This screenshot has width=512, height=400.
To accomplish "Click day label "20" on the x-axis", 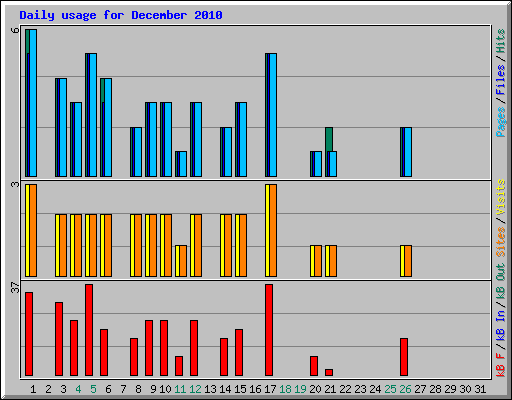I will (315, 389).
